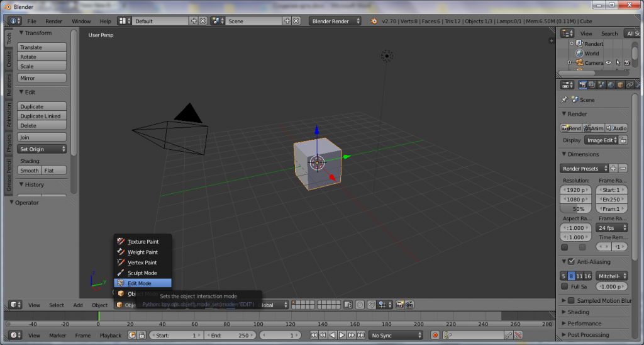Add a new screen layout with plus icon
The height and width of the screenshot is (345, 644).
coord(194,21)
